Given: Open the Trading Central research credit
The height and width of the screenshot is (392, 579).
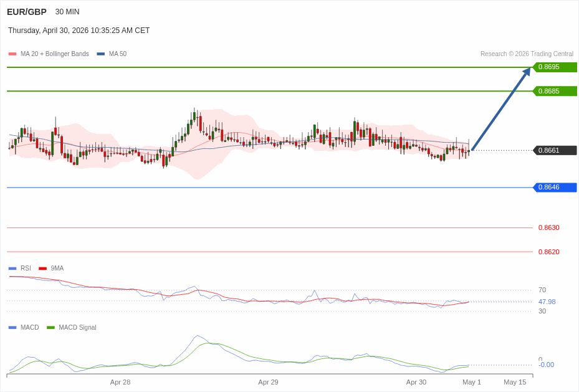Looking at the screenshot, I should pos(527,54).
